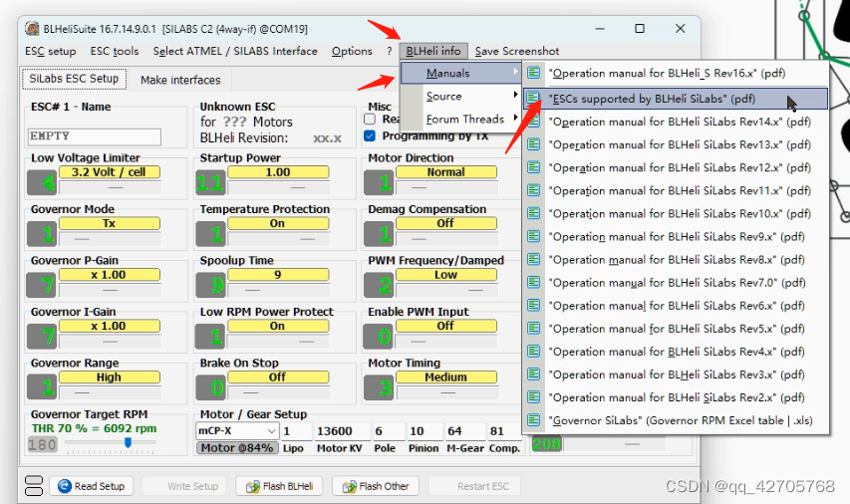The height and width of the screenshot is (504, 850).
Task: Adjust the Motor Direction slider
Action: [447, 187]
